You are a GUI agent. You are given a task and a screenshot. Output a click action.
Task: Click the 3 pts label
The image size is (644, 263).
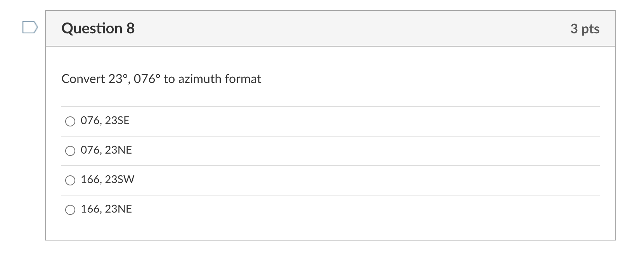(x=584, y=28)
